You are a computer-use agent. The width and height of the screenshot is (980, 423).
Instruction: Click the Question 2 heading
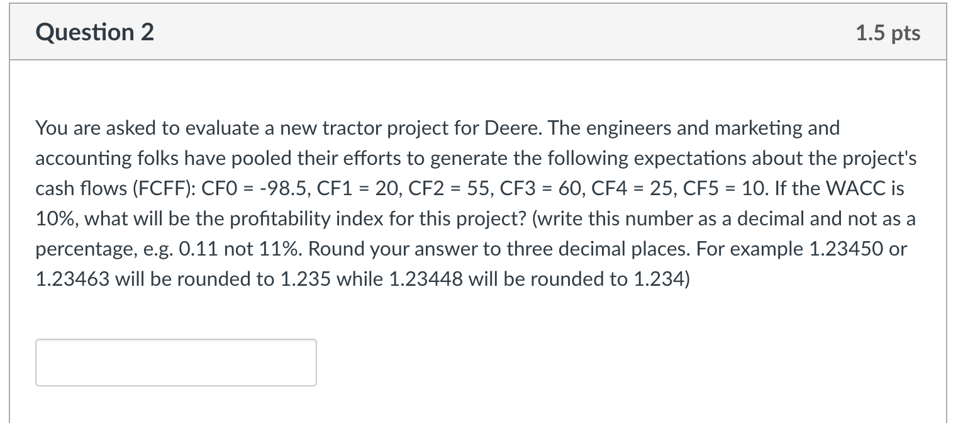coord(95,33)
